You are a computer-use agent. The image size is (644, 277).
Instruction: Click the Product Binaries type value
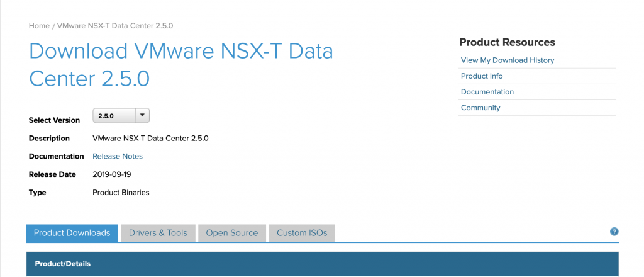[x=121, y=193]
